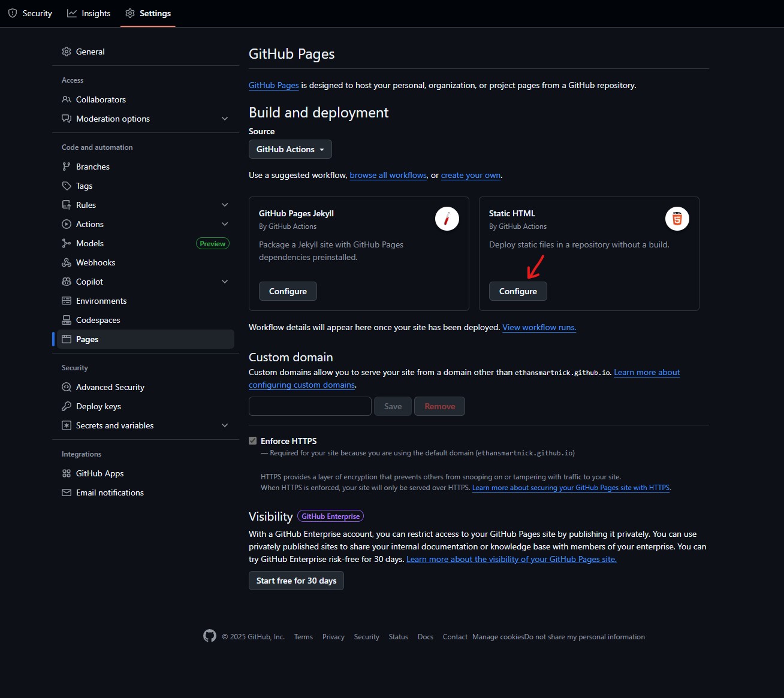Click the Codespaces icon
Image resolution: width=784 pixels, height=698 pixels.
click(x=67, y=320)
